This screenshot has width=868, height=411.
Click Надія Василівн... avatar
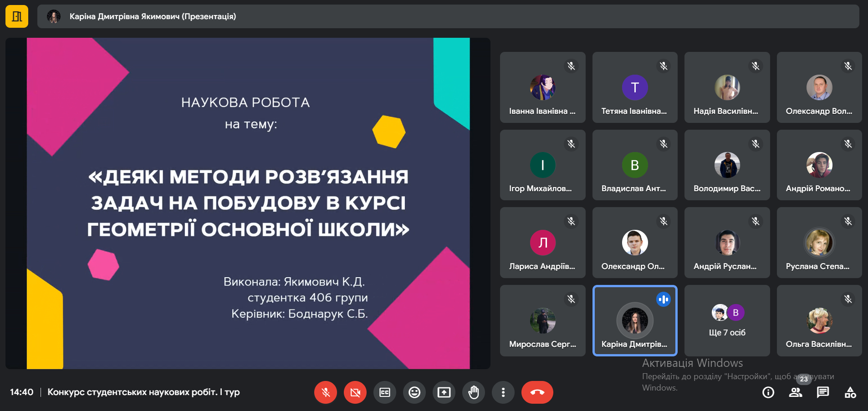click(x=727, y=87)
